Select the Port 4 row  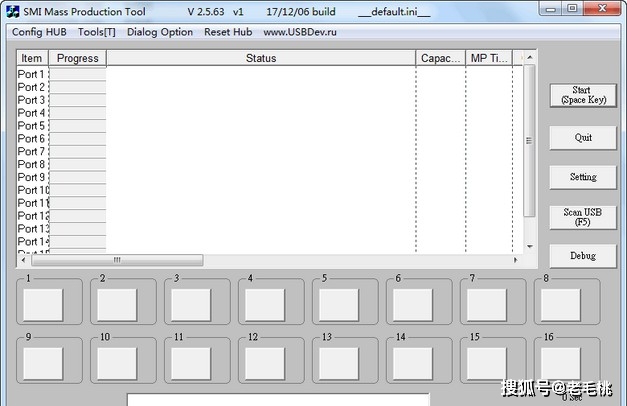click(x=270, y=112)
